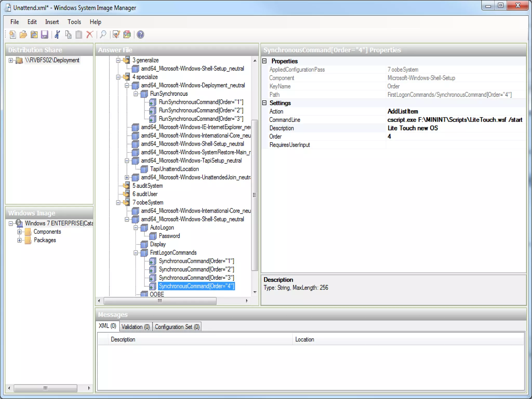Click the distribution share folder icon for \\RVBFS02\Deployment
Viewport: 532px width, 399px height.
pyautogui.click(x=19, y=60)
